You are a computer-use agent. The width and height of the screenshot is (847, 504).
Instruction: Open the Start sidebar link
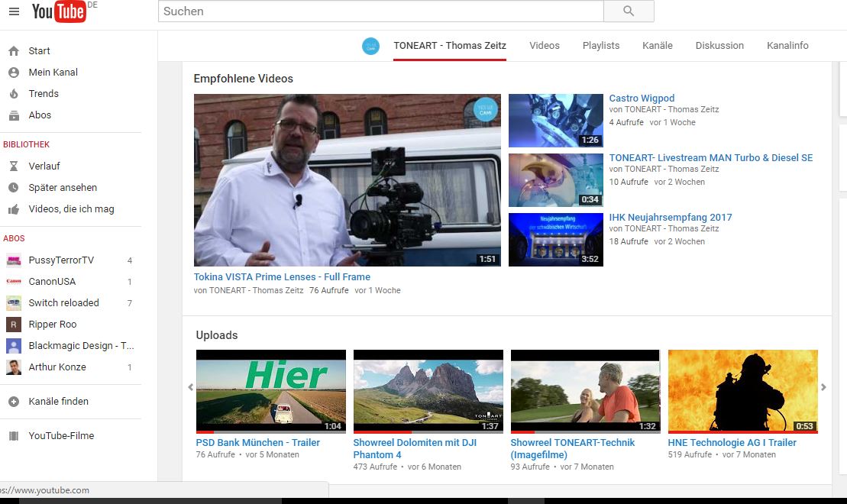pos(39,50)
